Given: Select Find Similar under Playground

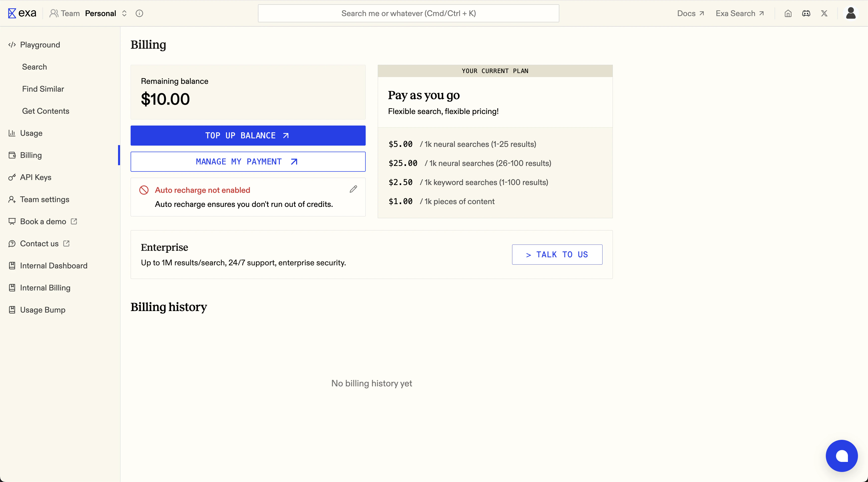Looking at the screenshot, I should point(43,89).
